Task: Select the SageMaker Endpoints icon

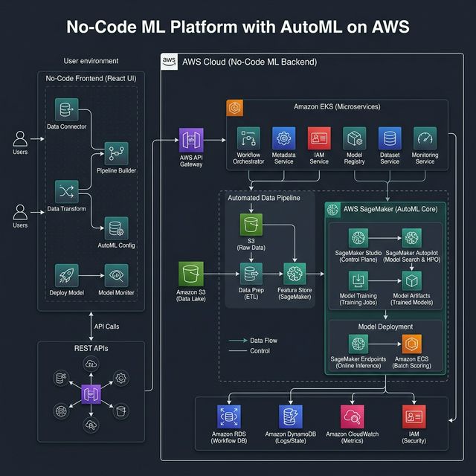Action: click(x=358, y=344)
